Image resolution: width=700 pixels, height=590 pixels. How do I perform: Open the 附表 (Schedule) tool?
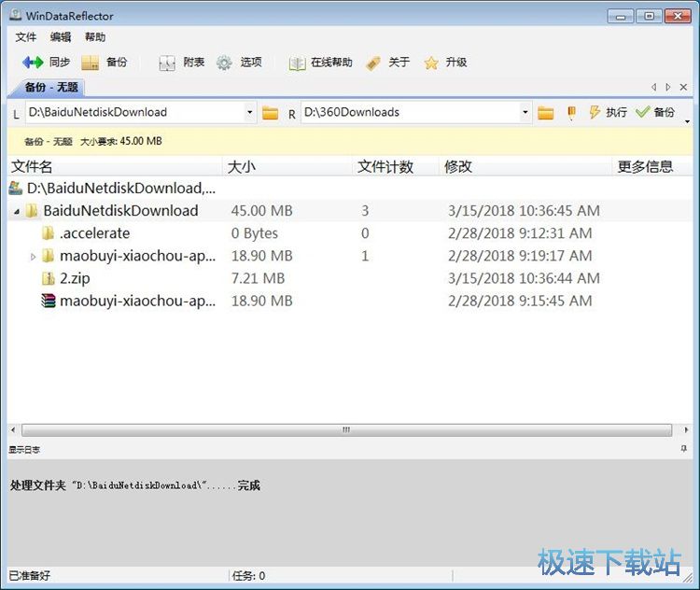click(x=167, y=63)
